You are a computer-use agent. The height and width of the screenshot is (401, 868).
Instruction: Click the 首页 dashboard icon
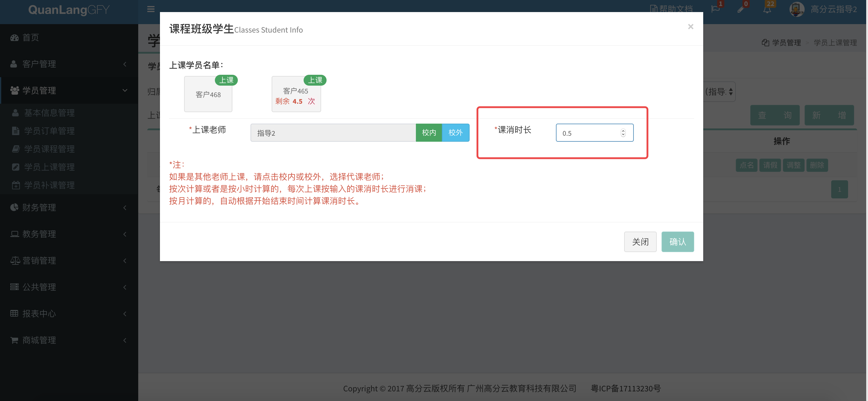14,38
